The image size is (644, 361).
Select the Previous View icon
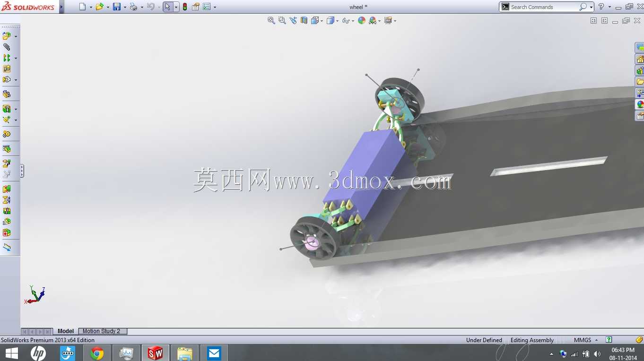pos(293,20)
